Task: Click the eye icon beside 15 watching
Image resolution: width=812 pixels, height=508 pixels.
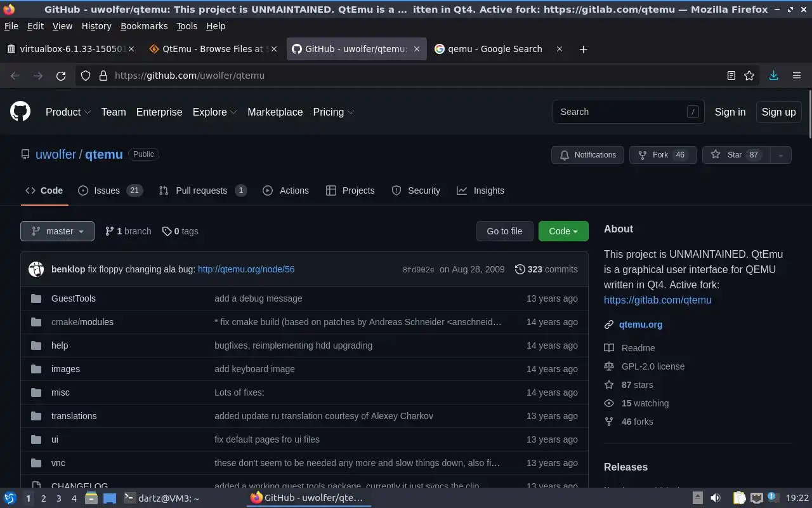Action: (609, 403)
